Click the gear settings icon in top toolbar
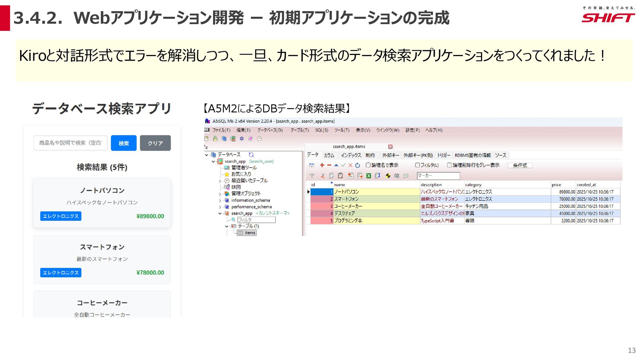The width and height of the screenshot is (644, 362). click(x=241, y=139)
